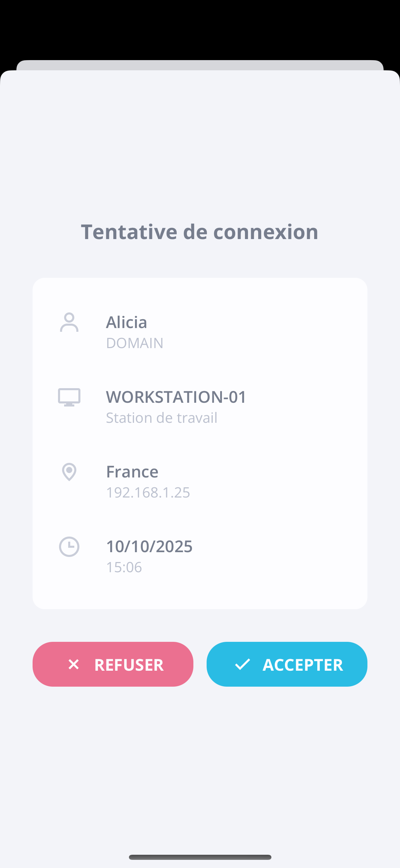Tap the DOMAIN label under the username
The image size is (400, 868).
coord(135,343)
